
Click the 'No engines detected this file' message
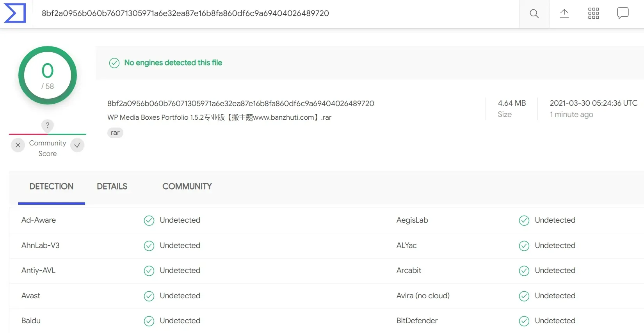coord(173,63)
